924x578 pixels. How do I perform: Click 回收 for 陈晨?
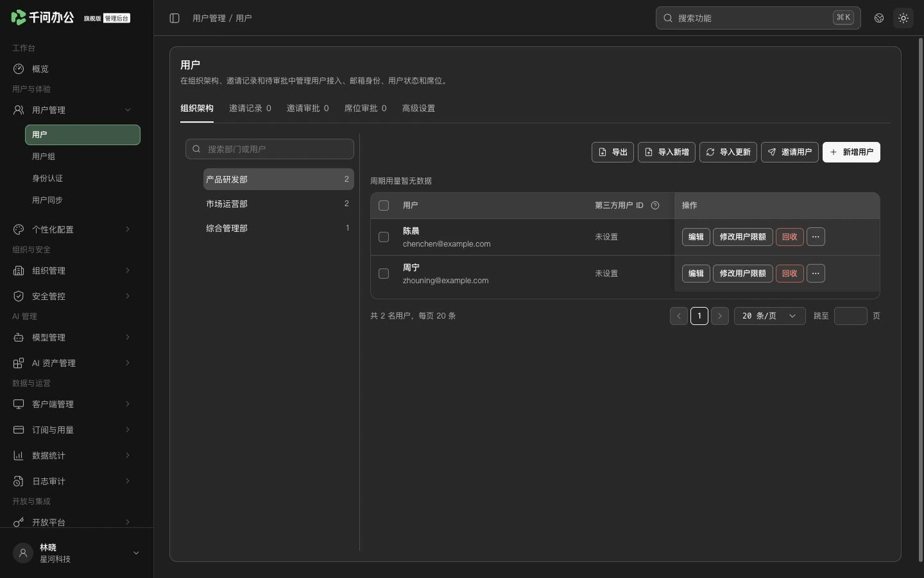click(790, 237)
